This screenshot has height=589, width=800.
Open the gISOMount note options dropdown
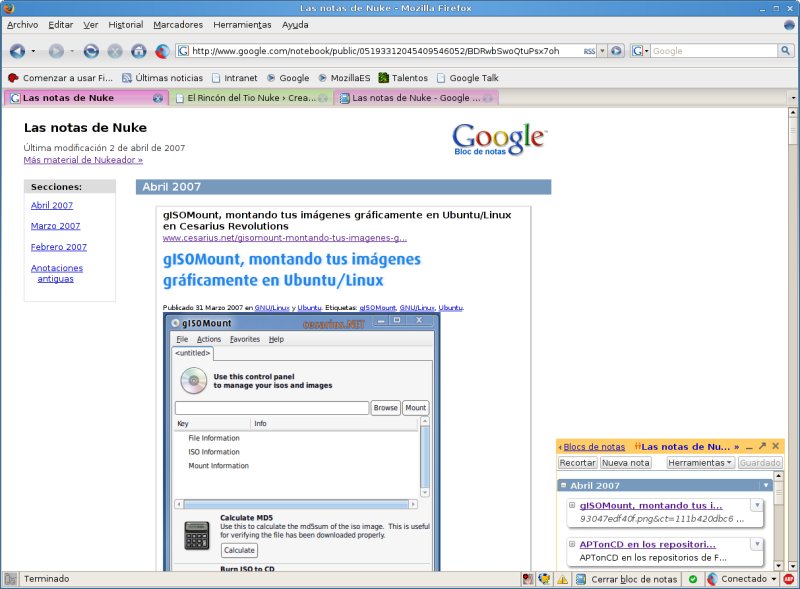tap(757, 505)
